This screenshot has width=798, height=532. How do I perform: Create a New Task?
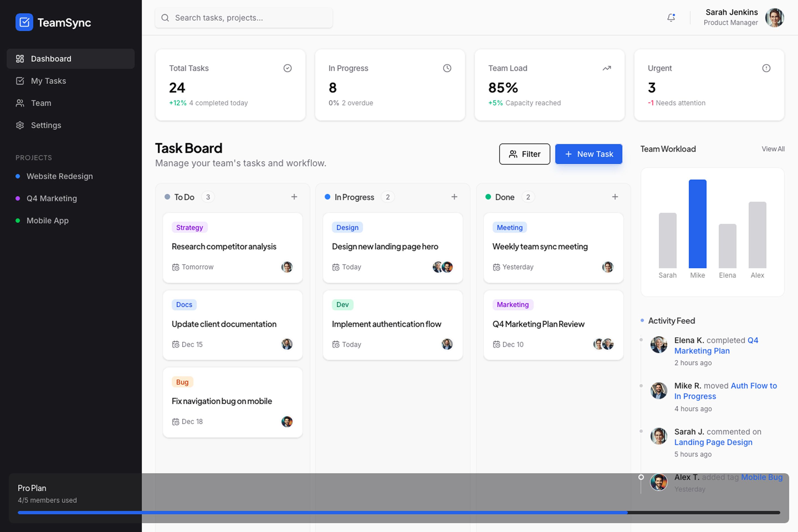click(589, 154)
